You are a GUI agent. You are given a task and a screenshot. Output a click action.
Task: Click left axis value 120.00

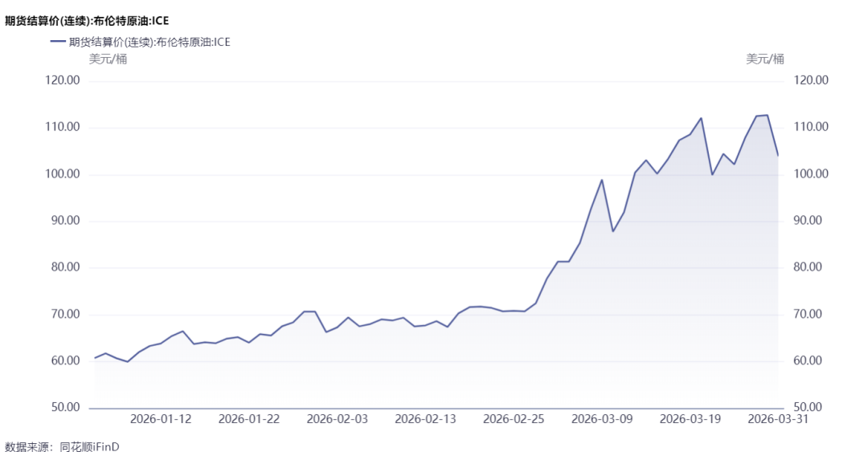(63, 80)
